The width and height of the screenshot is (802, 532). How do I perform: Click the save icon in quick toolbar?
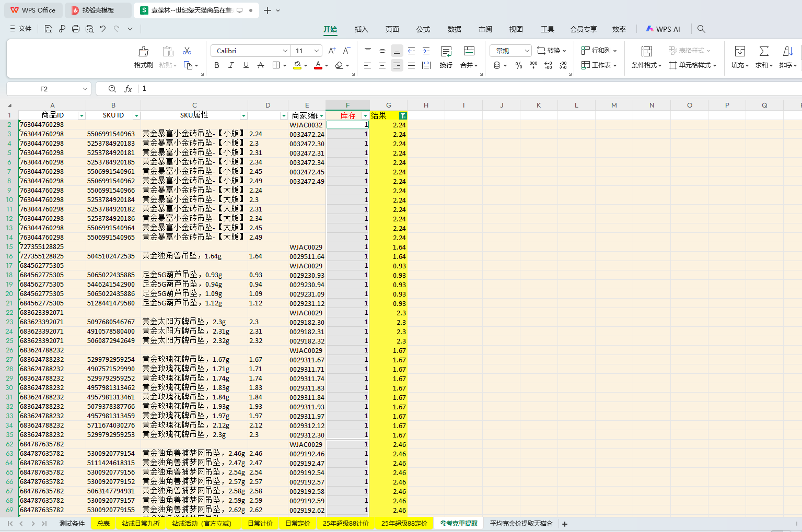point(49,29)
